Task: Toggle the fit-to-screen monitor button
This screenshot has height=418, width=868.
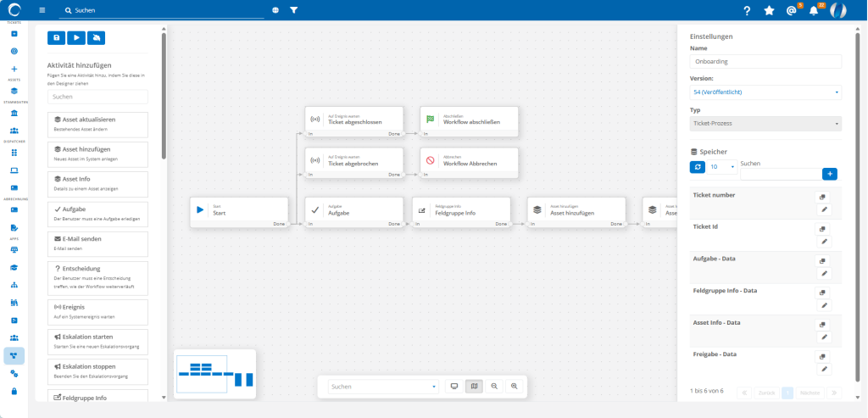Action: tap(454, 386)
